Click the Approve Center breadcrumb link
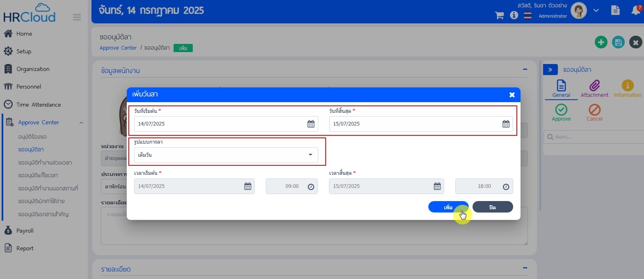644x279 pixels. coord(118,48)
